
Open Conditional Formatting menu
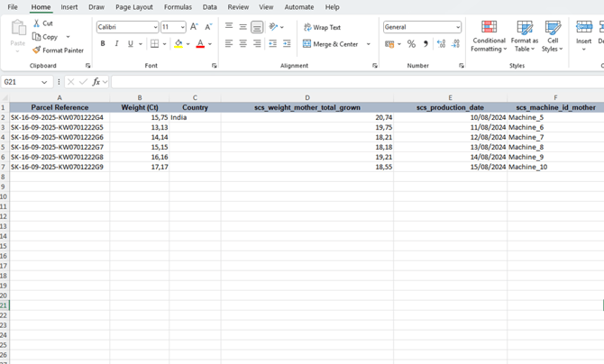(x=489, y=36)
